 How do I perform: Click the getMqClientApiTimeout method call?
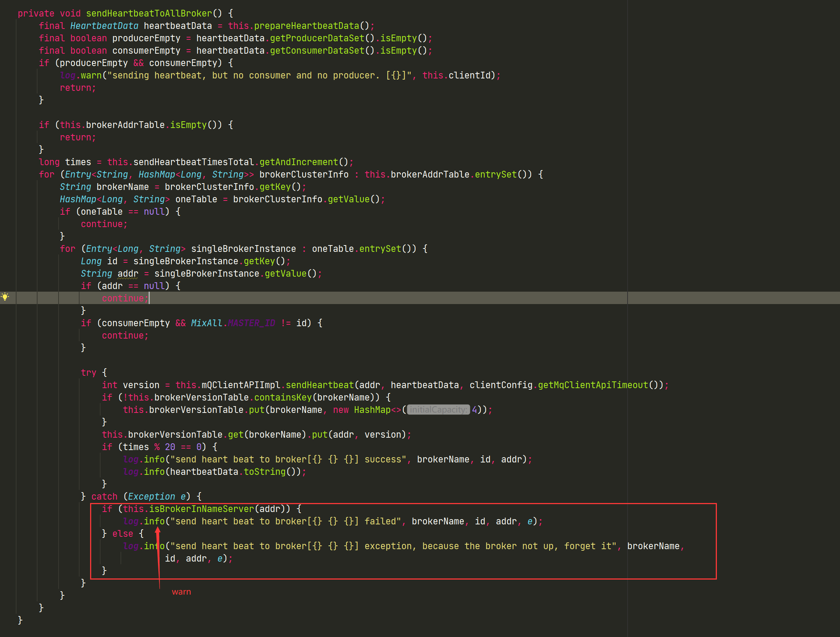(x=593, y=385)
